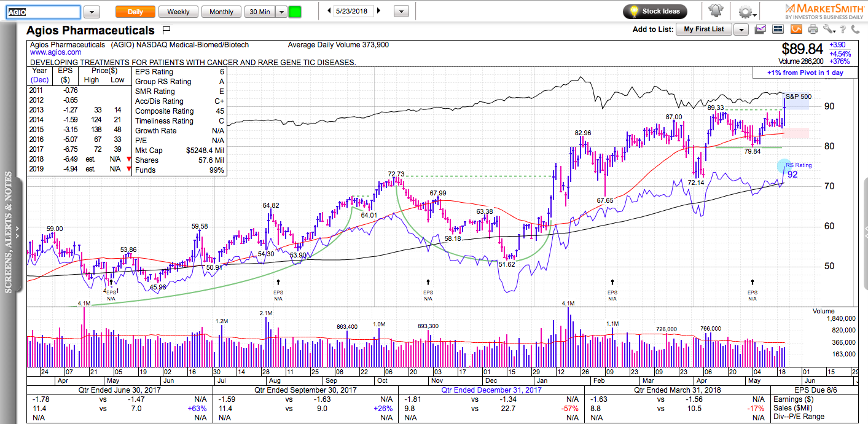Click the 82.96 price high label
Viewport: 868px width, 424px height.
pos(583,133)
